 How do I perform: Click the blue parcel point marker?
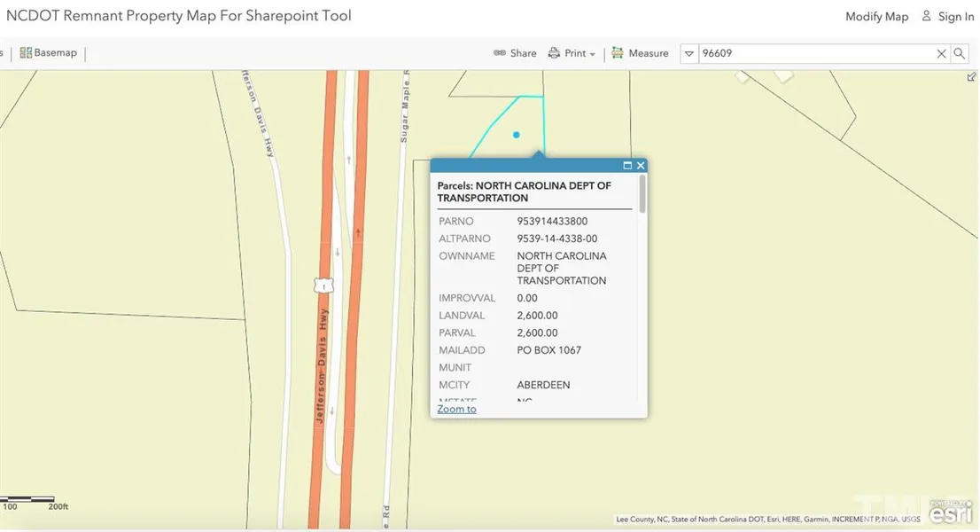[516, 135]
